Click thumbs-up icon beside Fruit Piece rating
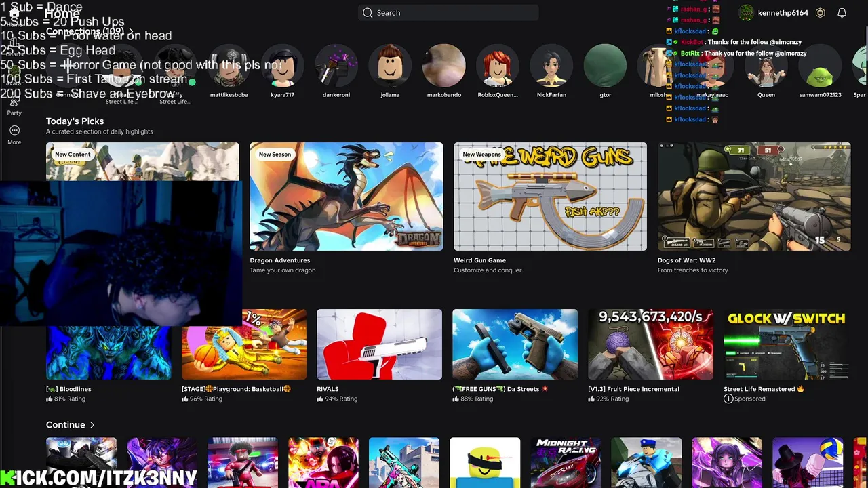Image resolution: width=868 pixels, height=488 pixels. pyautogui.click(x=591, y=399)
